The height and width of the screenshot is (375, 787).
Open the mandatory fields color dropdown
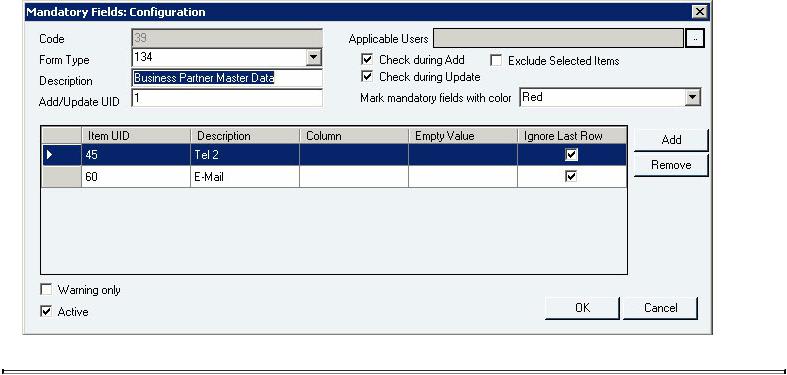(x=693, y=97)
